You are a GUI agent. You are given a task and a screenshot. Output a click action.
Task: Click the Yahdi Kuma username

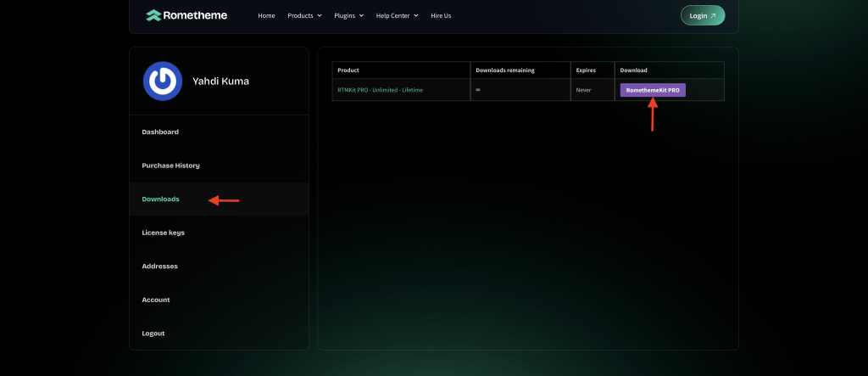[x=220, y=81]
